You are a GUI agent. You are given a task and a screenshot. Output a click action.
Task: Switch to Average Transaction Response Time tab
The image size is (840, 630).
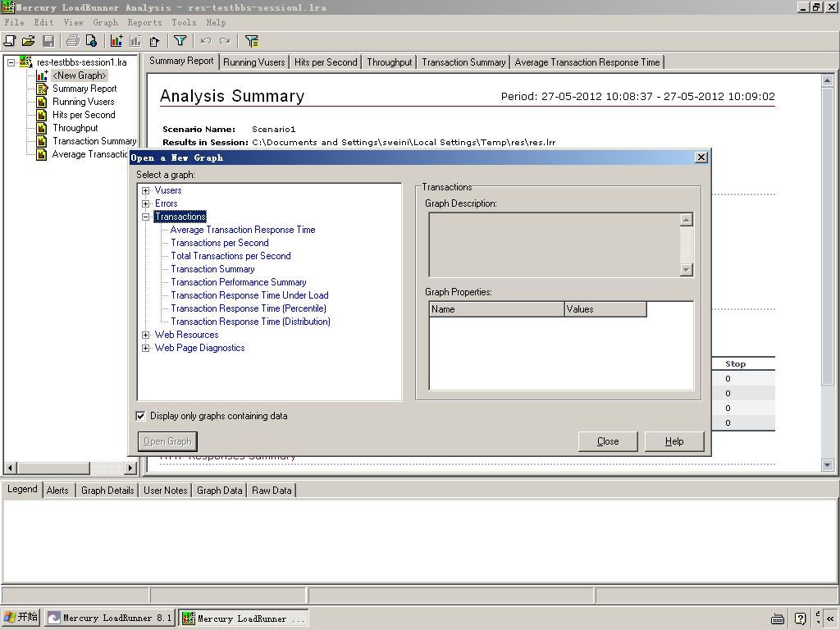(587, 62)
